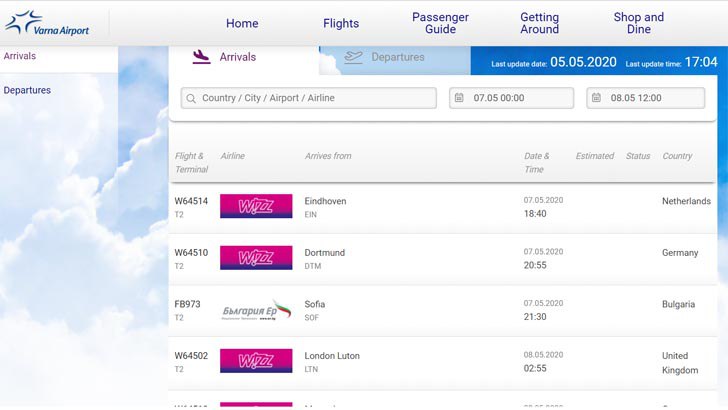Screen dimensions: 728x410
Task: Click the search magnifier icon
Action: coord(191,98)
